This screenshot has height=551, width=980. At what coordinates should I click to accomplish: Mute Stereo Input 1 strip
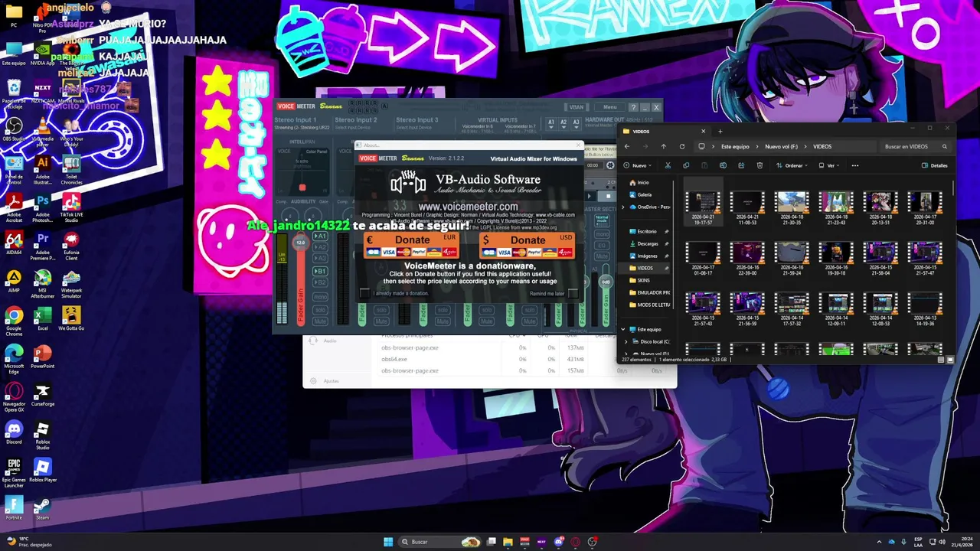pos(320,321)
